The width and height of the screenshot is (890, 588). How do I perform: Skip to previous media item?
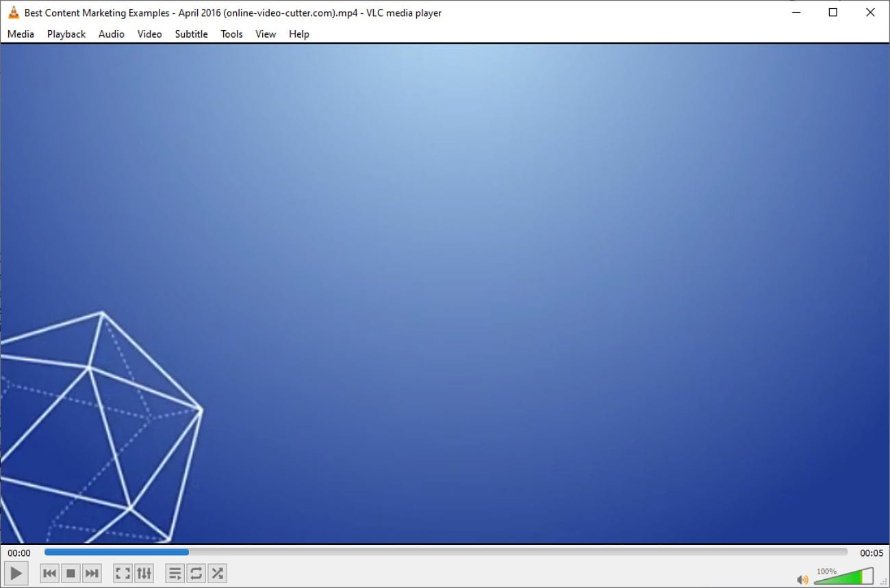click(x=49, y=573)
